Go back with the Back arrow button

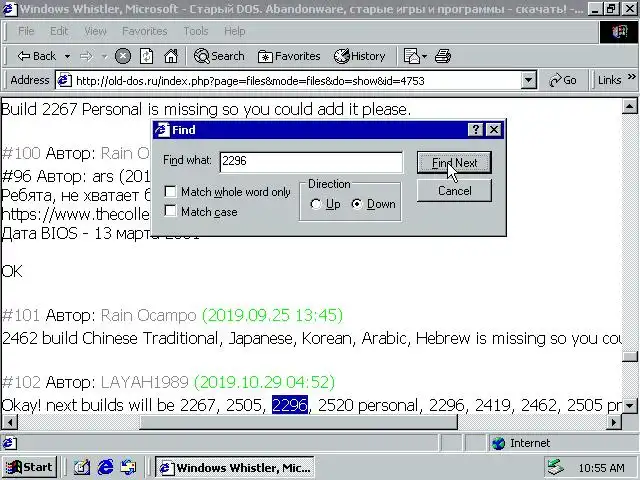coord(36,56)
